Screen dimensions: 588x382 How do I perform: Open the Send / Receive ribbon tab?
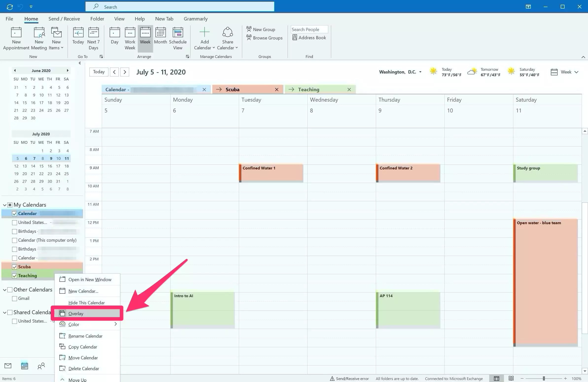click(x=64, y=19)
